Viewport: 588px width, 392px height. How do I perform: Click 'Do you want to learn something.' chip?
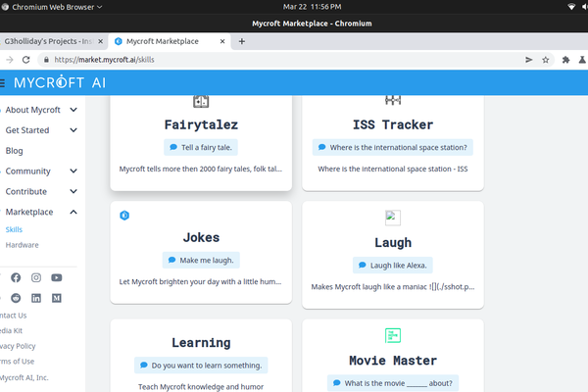(201, 365)
